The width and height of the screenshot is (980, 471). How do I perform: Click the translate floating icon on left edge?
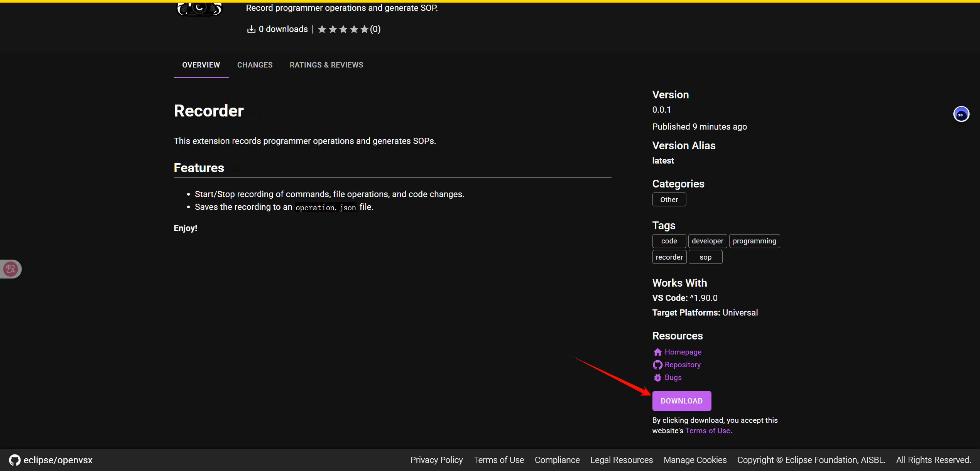click(x=10, y=269)
